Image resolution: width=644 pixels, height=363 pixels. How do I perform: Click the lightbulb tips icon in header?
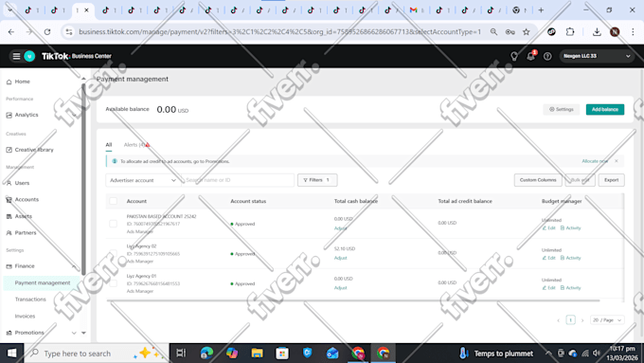[x=514, y=56]
